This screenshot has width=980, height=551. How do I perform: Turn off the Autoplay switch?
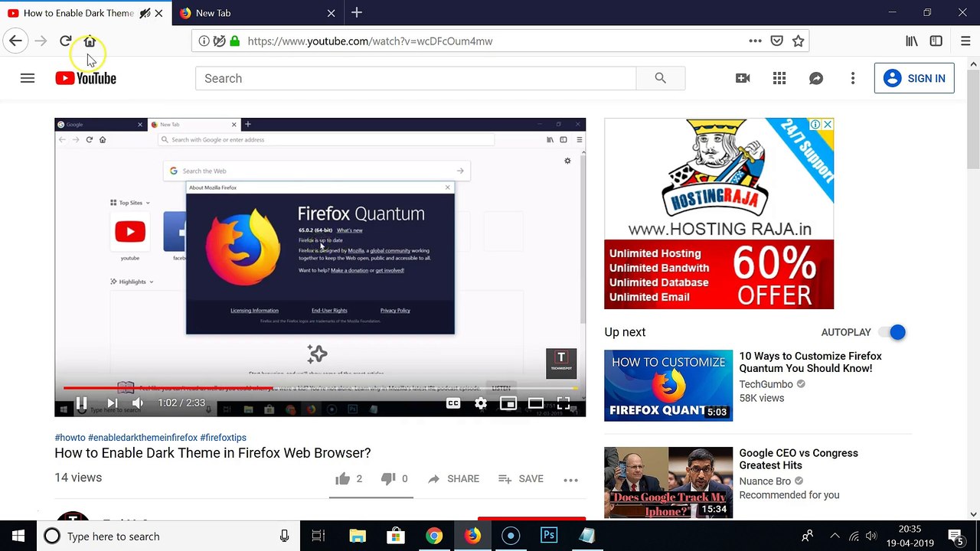coord(892,332)
